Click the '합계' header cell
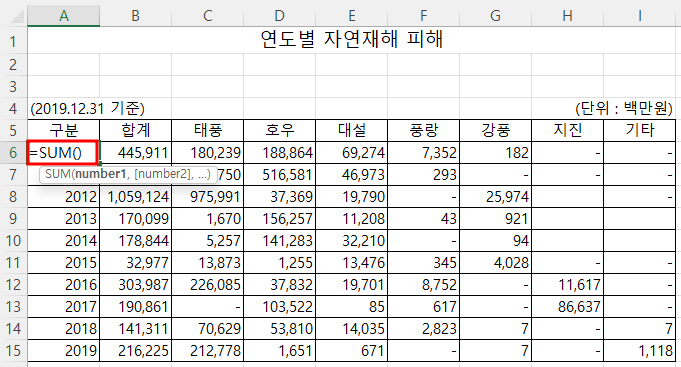Image resolution: width=681 pixels, height=367 pixels. (x=136, y=130)
